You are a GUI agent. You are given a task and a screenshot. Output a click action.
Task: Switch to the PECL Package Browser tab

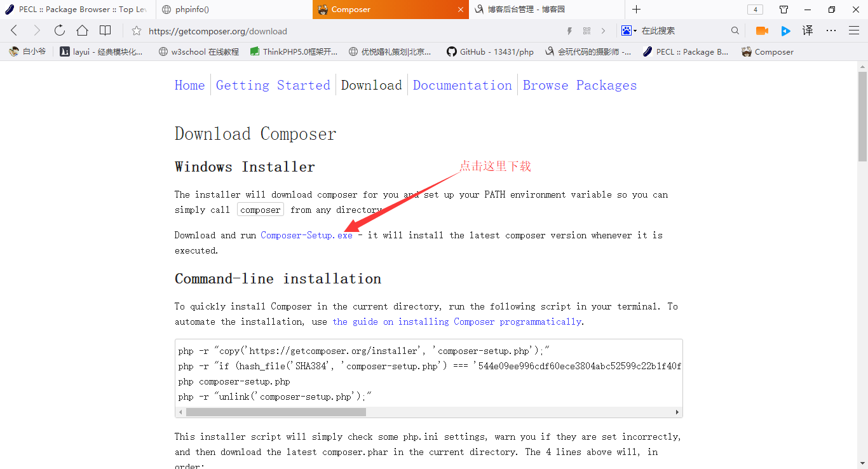click(x=77, y=10)
